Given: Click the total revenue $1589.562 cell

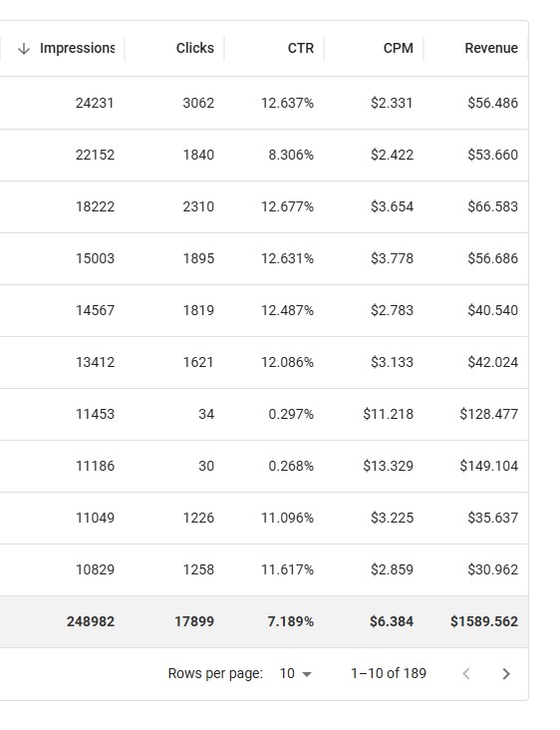Looking at the screenshot, I should [483, 621].
